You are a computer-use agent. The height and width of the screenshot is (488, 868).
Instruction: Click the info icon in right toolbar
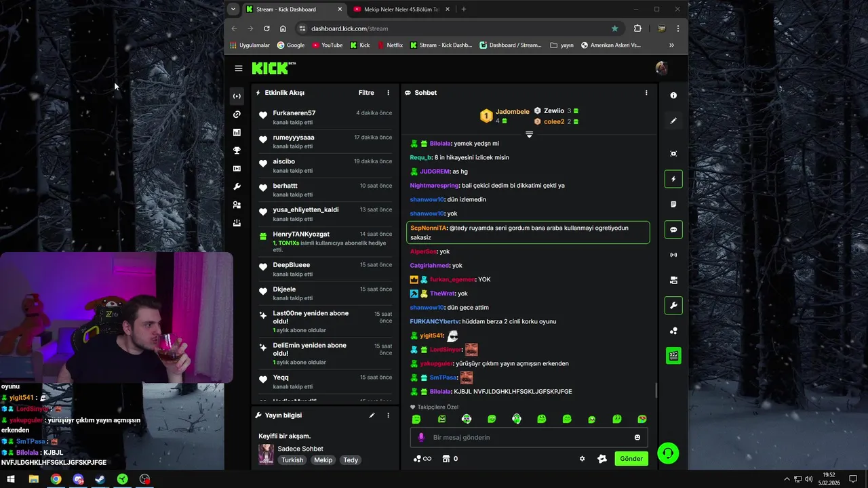(x=673, y=96)
